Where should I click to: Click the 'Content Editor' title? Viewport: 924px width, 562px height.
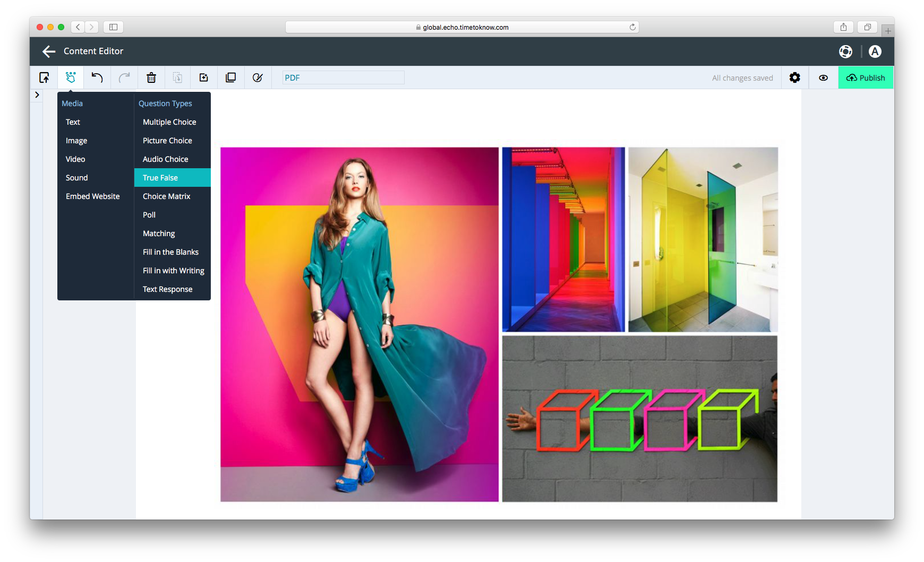93,51
